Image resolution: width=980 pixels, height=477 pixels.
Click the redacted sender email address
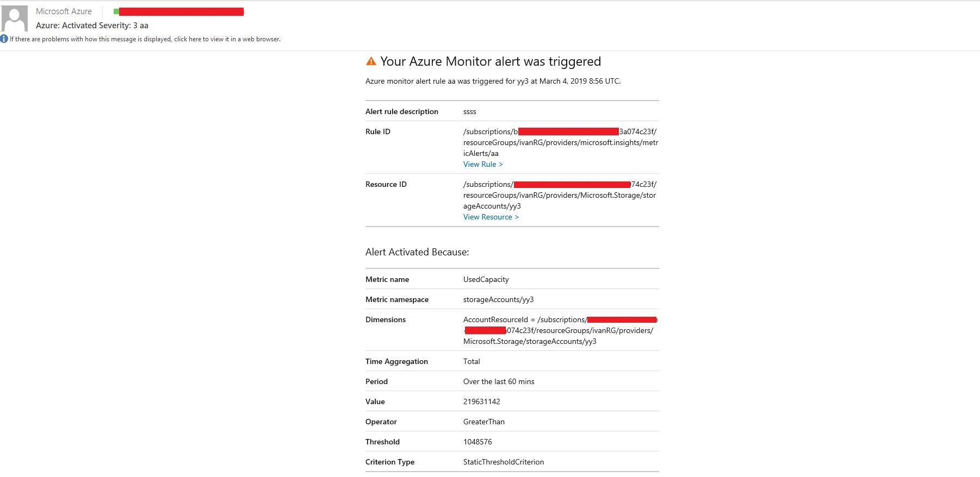click(x=181, y=11)
